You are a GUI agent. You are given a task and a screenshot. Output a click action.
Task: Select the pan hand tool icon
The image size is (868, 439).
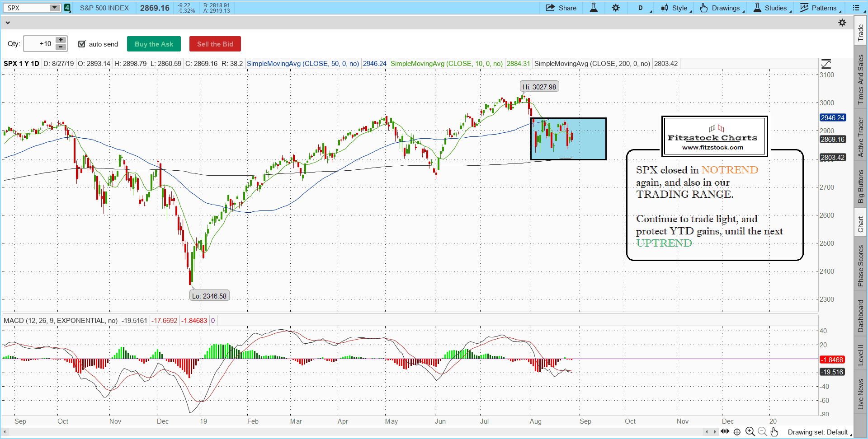[x=774, y=432]
